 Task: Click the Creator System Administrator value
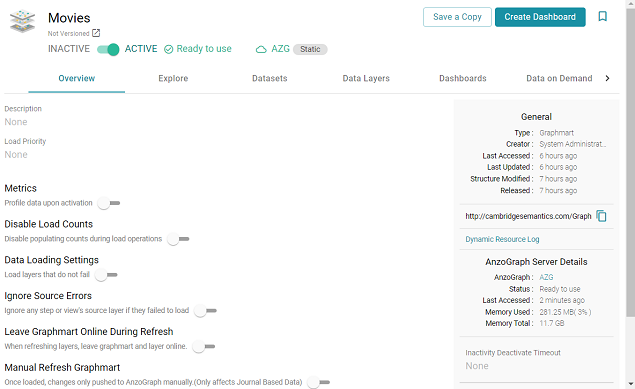[573, 144]
